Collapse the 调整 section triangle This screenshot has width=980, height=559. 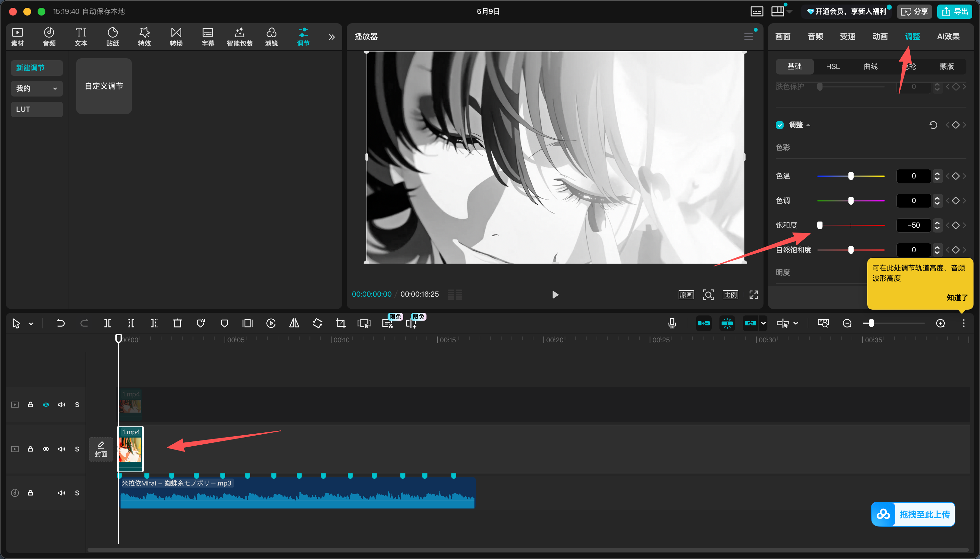tap(808, 125)
